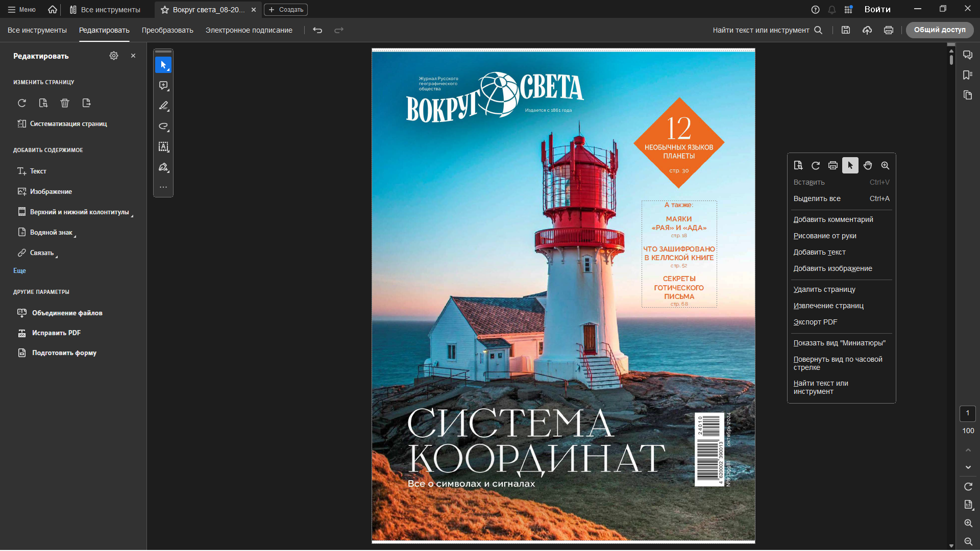Select the hand pan tool in context menu
The width and height of the screenshot is (980, 551).
pos(868,165)
